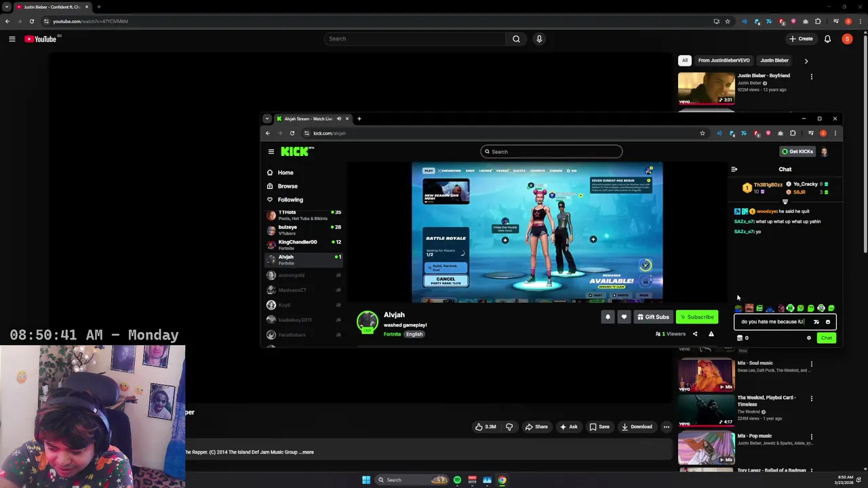The image size is (868, 488).
Task: Click the Gift Subs button
Action: (x=653, y=317)
